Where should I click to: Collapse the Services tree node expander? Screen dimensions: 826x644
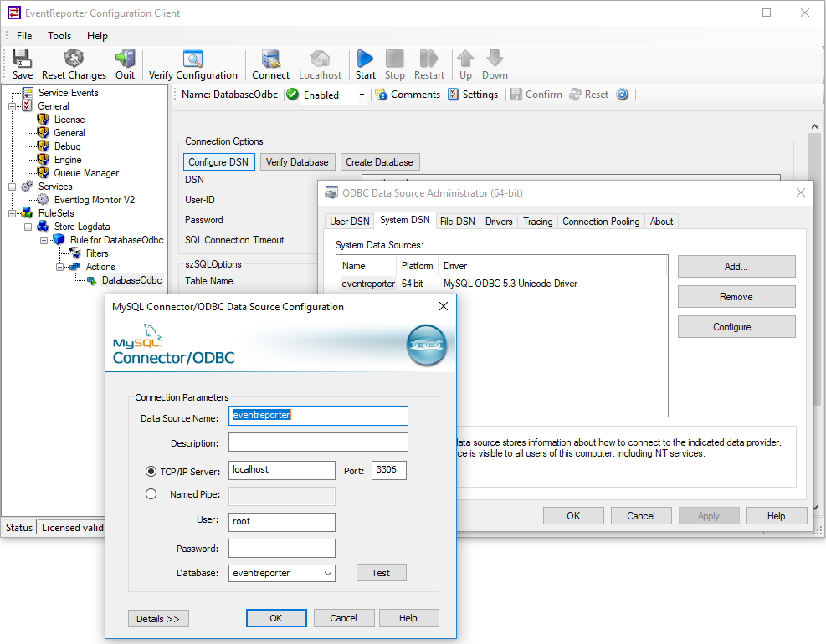12,187
